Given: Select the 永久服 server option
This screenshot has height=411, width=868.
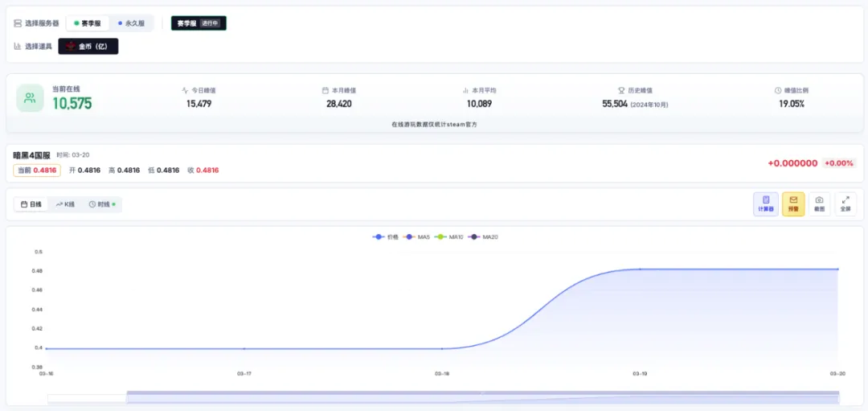Looking at the screenshot, I should click(131, 24).
